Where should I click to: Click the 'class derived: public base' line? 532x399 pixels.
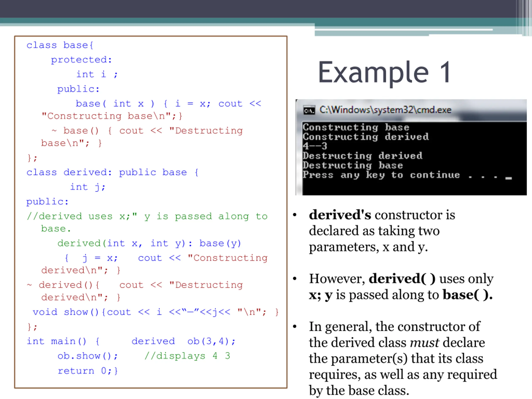(112, 172)
